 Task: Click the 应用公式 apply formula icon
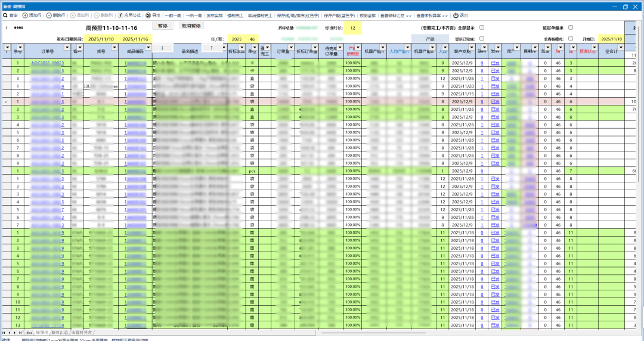120,15
